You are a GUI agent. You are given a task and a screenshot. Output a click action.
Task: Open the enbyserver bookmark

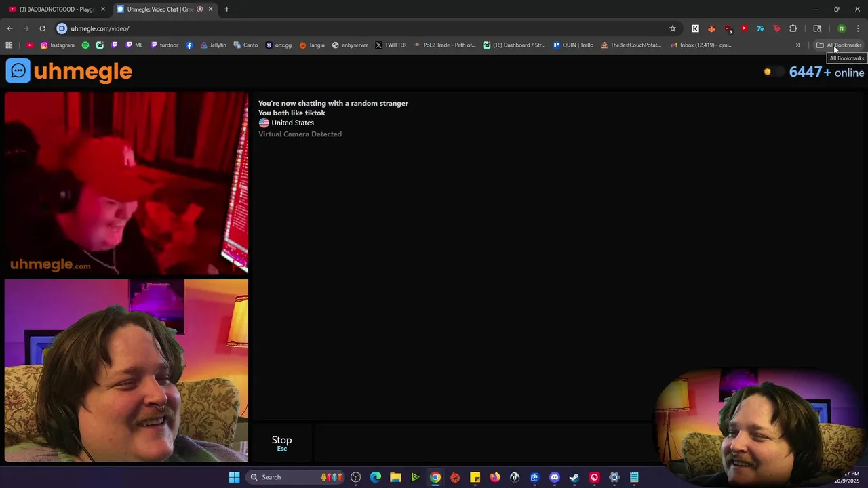[349, 45]
